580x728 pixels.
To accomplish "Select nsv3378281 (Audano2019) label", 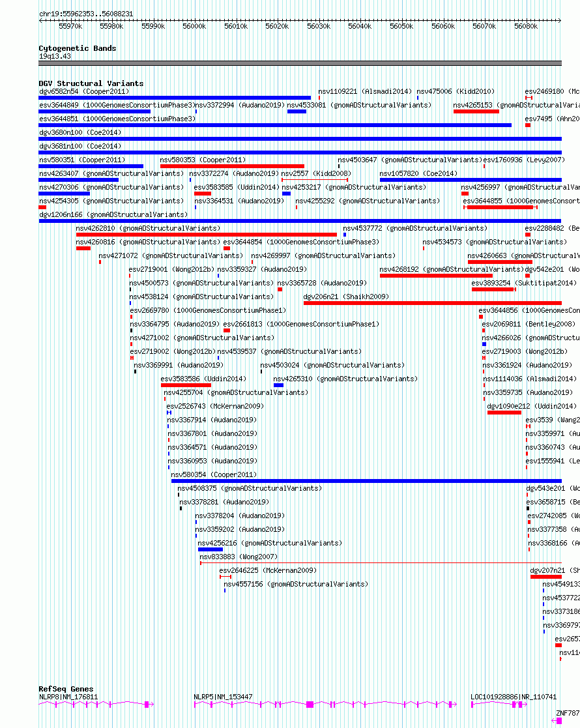I will (x=224, y=502).
